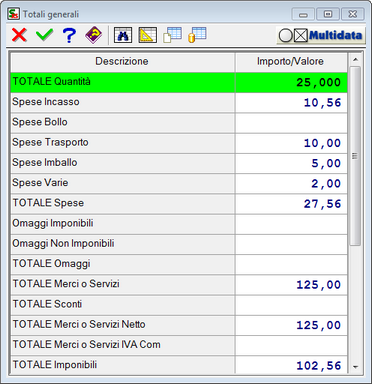Select the yellow triangle ruler grid icon
Image resolution: width=372 pixels, height=384 pixels.
[x=148, y=35]
